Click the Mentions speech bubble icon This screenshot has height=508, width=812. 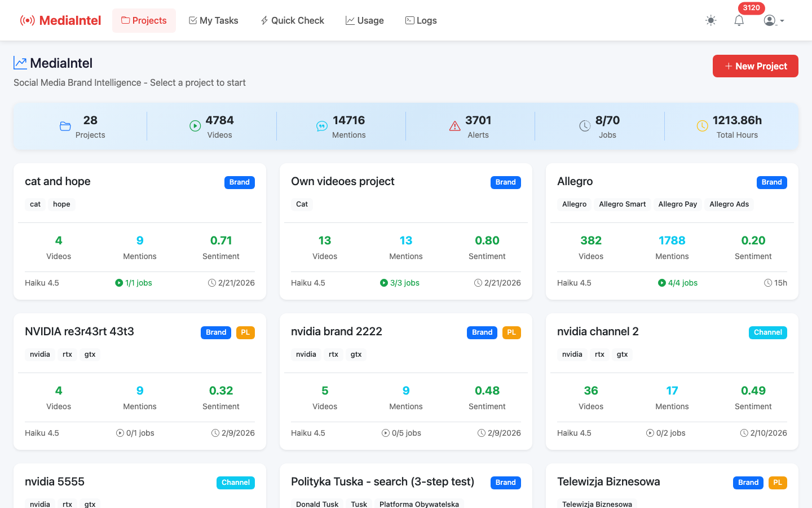[322, 126]
